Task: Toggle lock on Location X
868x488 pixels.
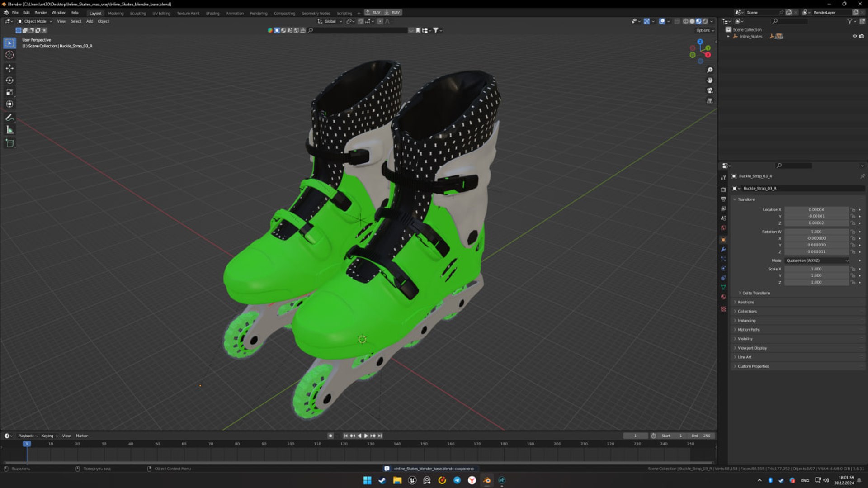Action: click(853, 210)
